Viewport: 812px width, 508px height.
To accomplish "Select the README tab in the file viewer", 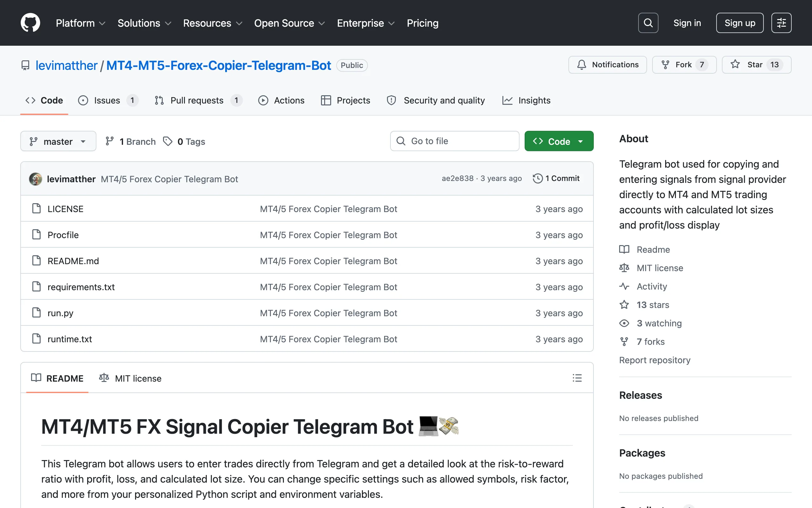I will point(57,378).
